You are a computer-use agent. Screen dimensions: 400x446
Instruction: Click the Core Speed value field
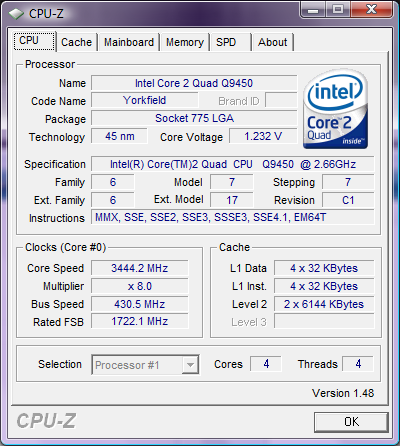[x=140, y=268]
